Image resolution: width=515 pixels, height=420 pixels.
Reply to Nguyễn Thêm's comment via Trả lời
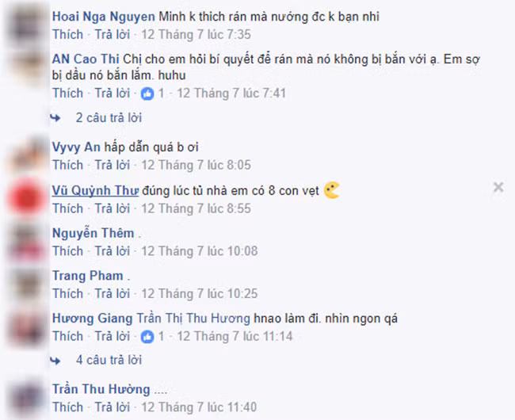click(113, 251)
